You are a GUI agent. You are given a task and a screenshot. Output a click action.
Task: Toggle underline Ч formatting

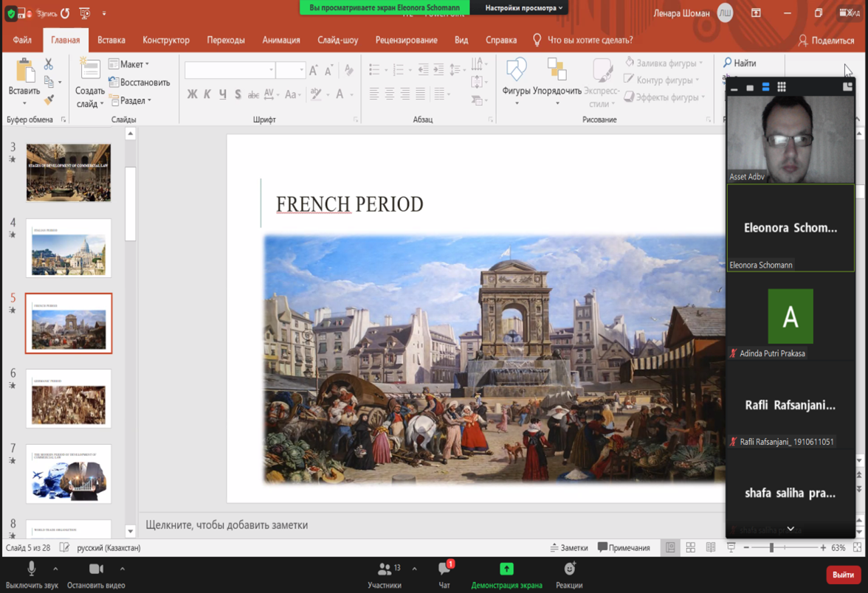223,94
